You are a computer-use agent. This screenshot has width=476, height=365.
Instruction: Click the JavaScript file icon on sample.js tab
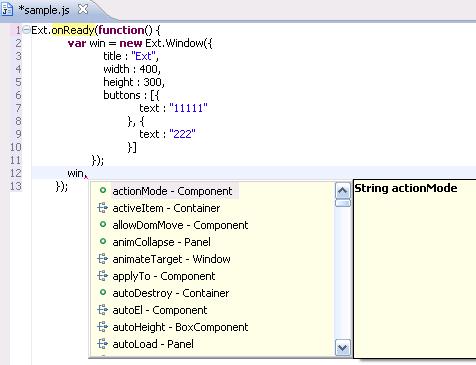click(7, 10)
